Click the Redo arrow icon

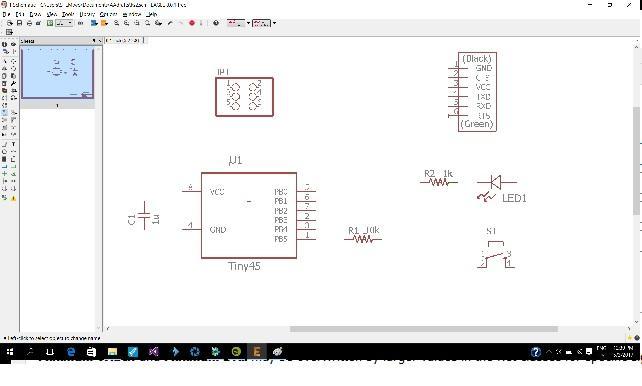180,23
